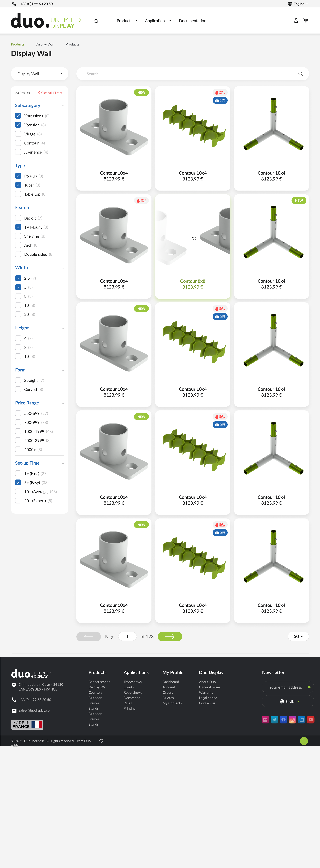Image resolution: width=320 pixels, height=868 pixels.
Task: Click the header search magnifier icon
Action: pos(96,21)
